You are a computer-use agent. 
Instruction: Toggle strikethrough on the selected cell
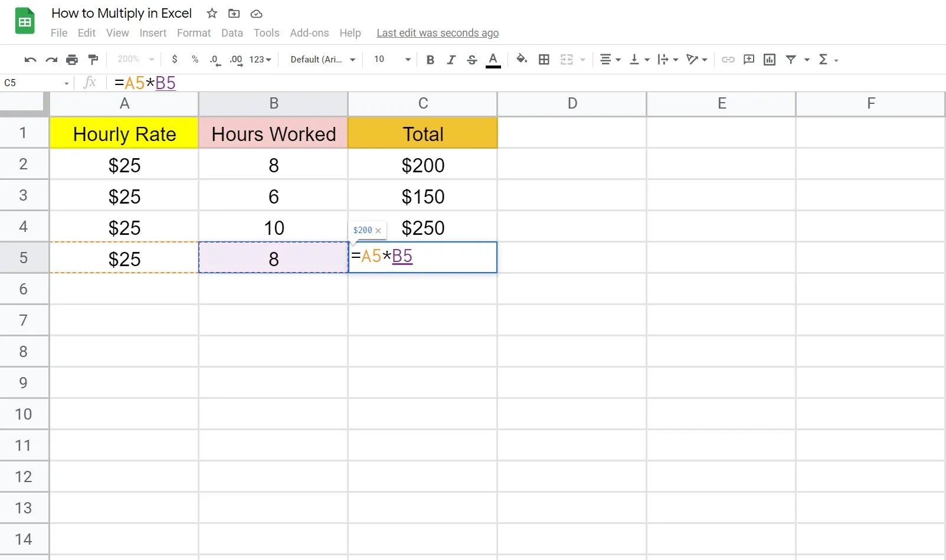click(472, 60)
